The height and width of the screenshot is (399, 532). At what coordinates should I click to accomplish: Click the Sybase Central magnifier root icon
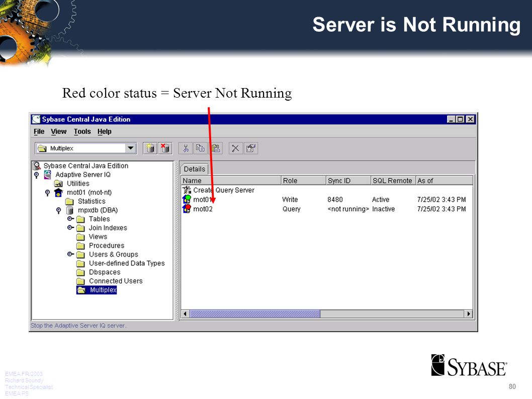click(x=37, y=166)
